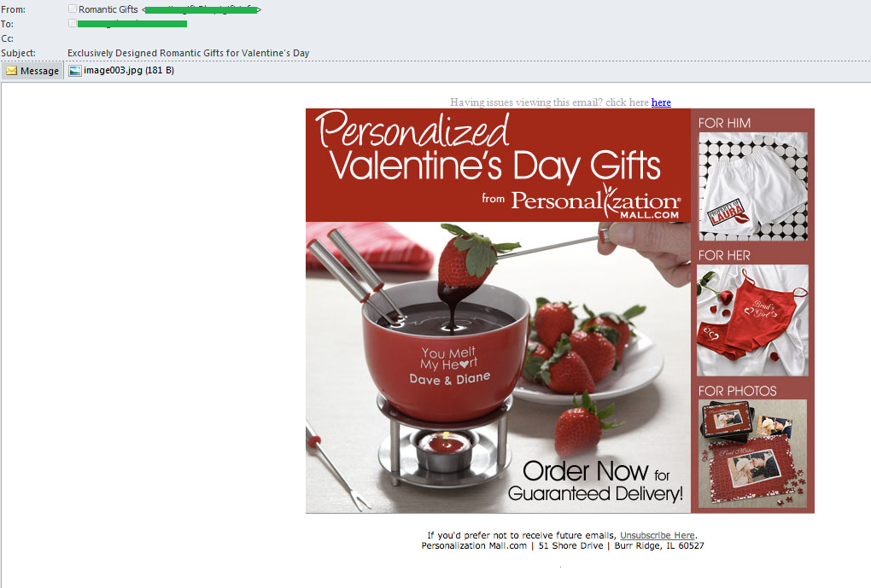This screenshot has width=871, height=588.
Task: Click the FOR PHOTOS heading label
Action: point(737,391)
